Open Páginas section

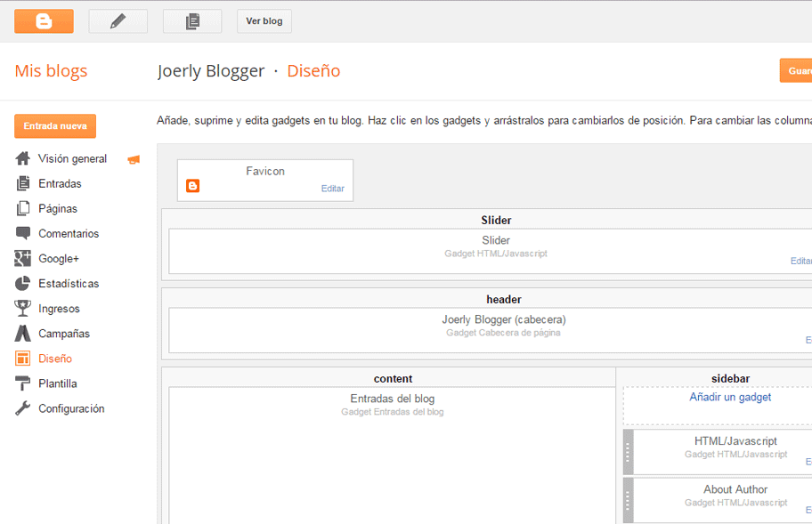click(x=58, y=208)
